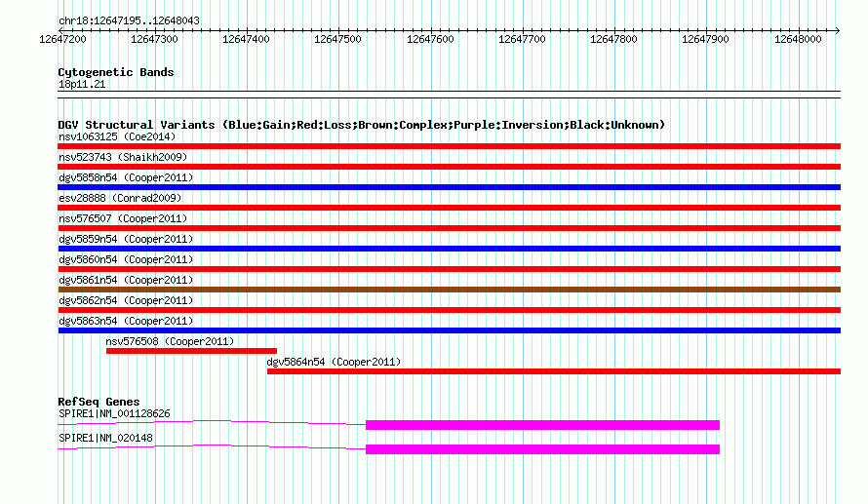
Task: Click the dgv5863n54 (Cooper2011) label
Action: 126,321
